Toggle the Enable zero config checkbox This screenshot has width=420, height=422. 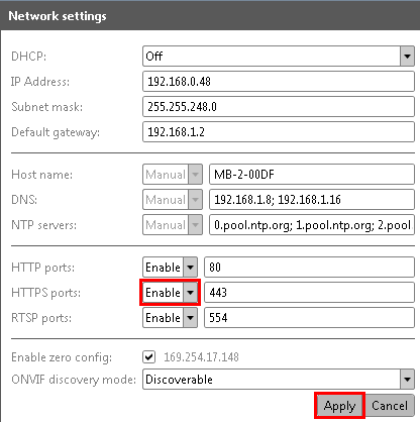click(149, 357)
